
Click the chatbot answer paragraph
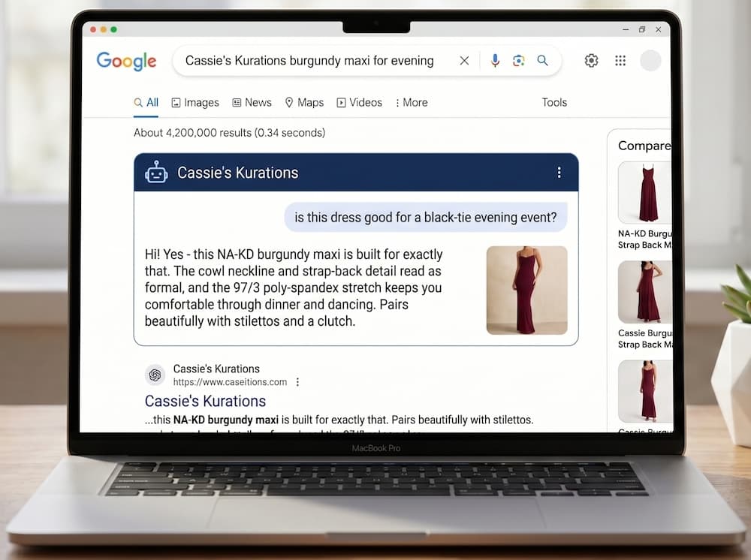coord(294,288)
